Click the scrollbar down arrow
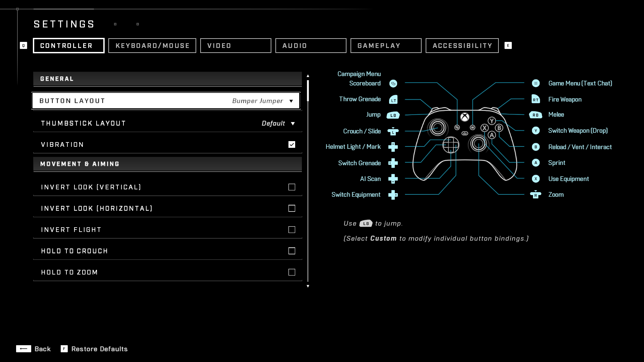This screenshot has width=644, height=362. point(308,286)
